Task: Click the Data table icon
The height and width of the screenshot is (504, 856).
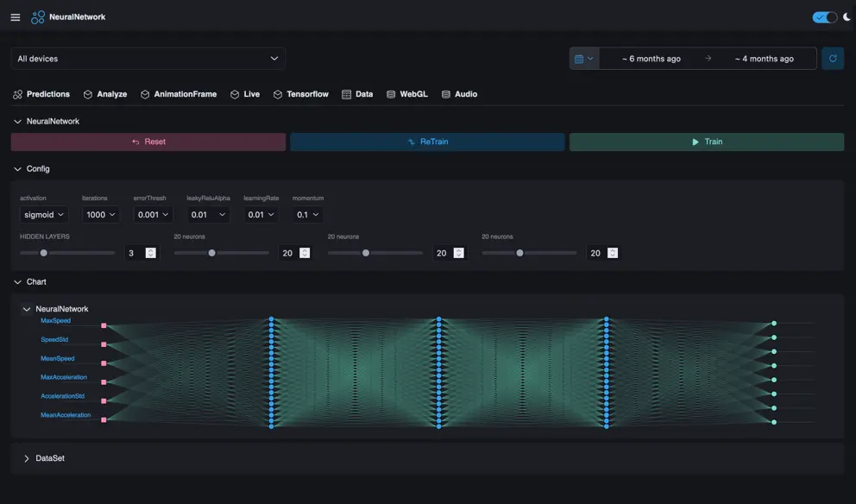Action: (344, 92)
